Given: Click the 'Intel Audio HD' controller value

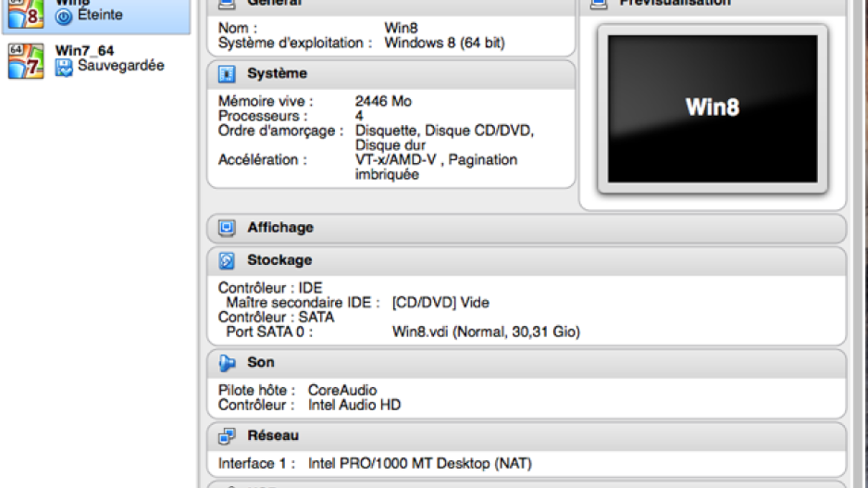Looking at the screenshot, I should coord(354,406).
